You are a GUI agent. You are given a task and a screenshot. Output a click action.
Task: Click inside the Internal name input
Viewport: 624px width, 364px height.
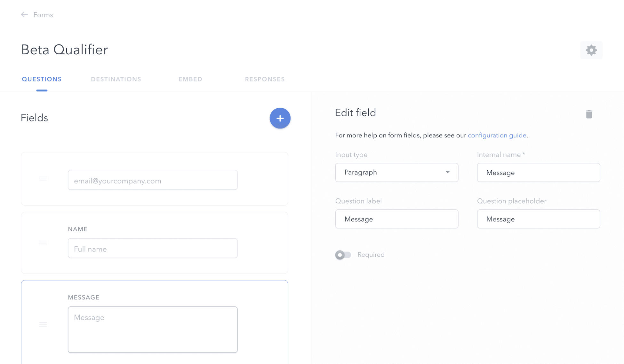pos(539,173)
